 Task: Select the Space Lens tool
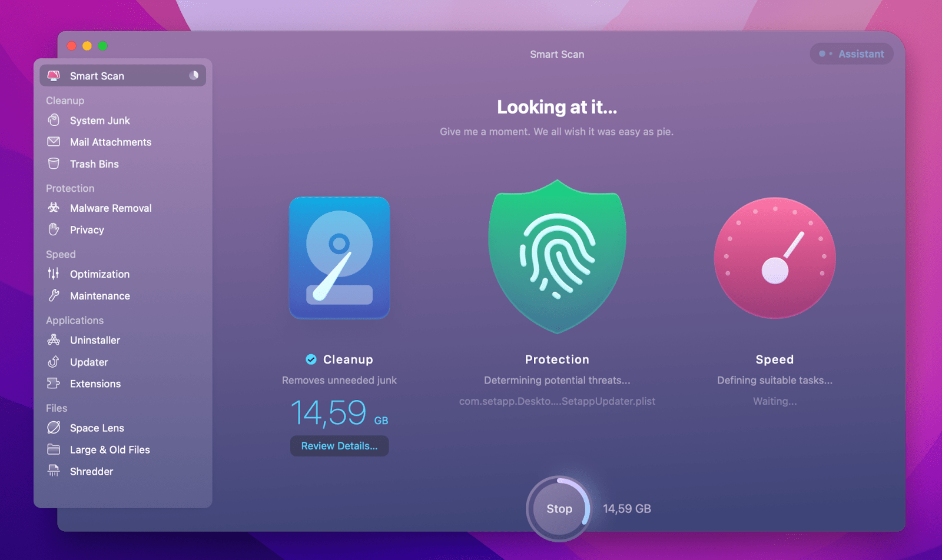point(97,428)
